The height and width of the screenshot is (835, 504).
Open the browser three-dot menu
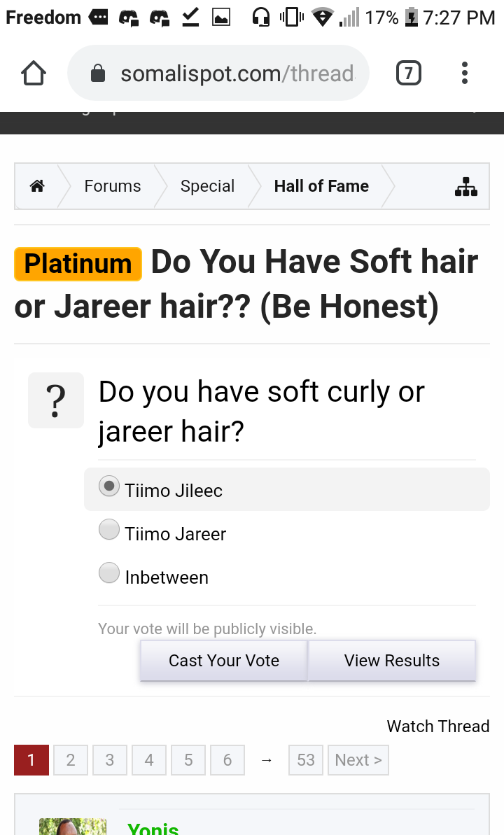pyautogui.click(x=465, y=73)
